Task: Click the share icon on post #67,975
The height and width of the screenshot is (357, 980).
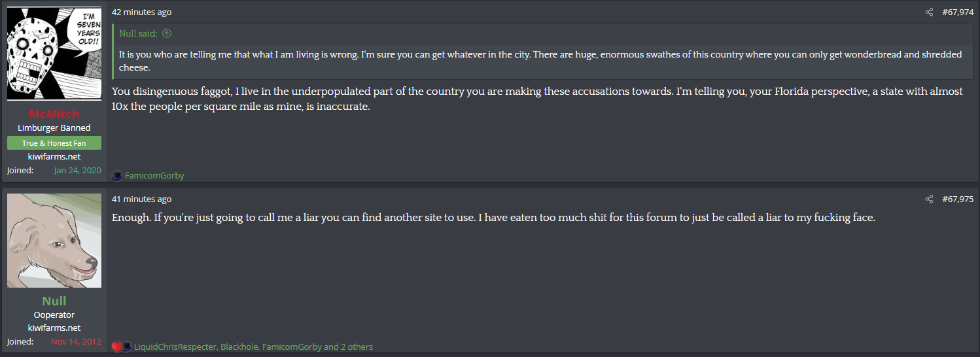Action: click(x=929, y=199)
